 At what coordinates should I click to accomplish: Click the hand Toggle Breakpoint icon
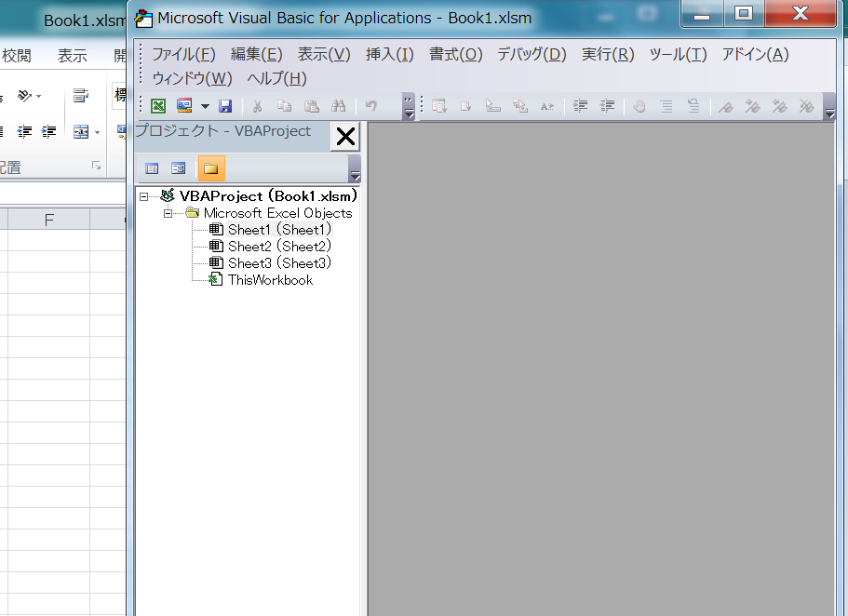639,106
